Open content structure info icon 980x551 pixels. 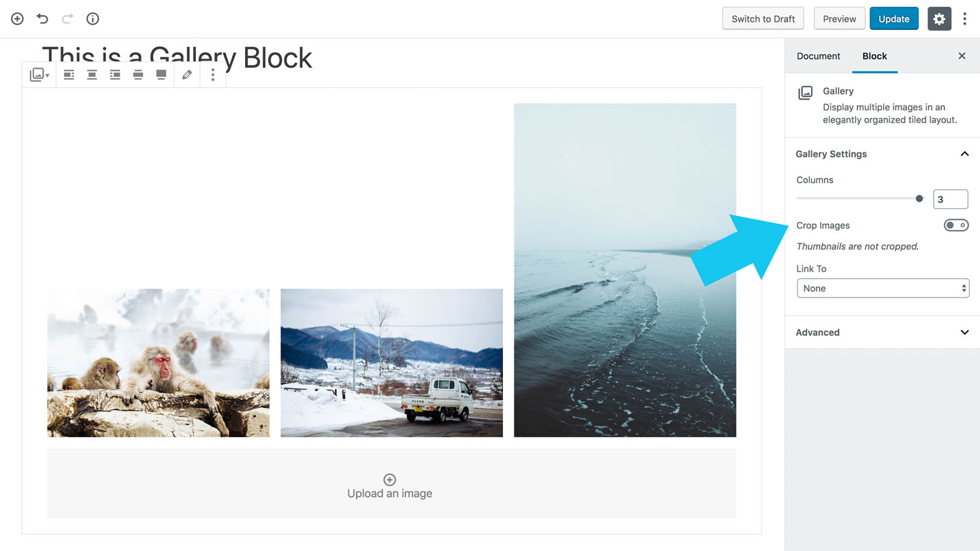(x=93, y=19)
